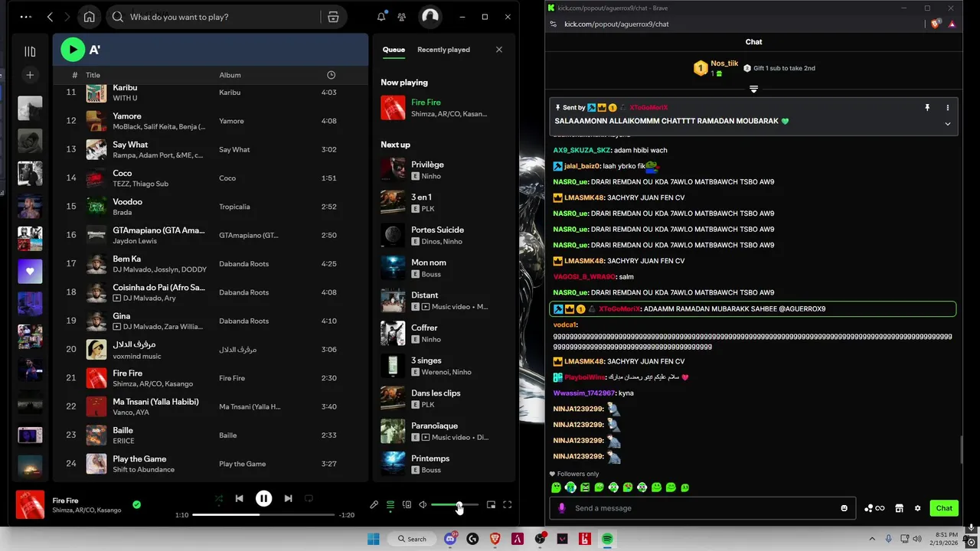Viewport: 980px width, 551px height.
Task: Open Windows Start menu
Action: click(373, 539)
